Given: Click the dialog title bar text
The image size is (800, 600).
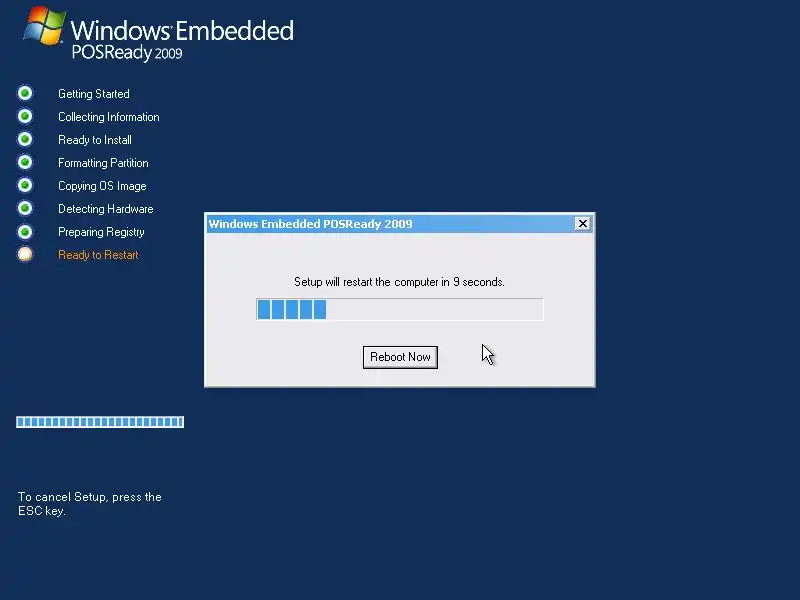Looking at the screenshot, I should click(x=310, y=224).
